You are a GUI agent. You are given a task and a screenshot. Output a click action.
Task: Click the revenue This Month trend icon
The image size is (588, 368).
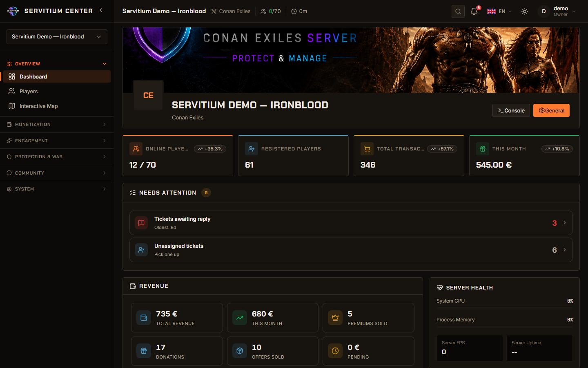(240, 318)
